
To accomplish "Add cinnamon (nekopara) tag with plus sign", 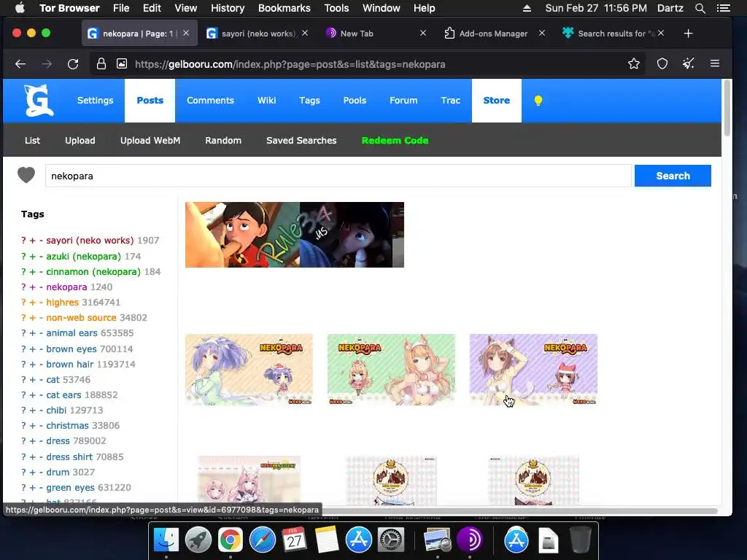I will click(32, 272).
